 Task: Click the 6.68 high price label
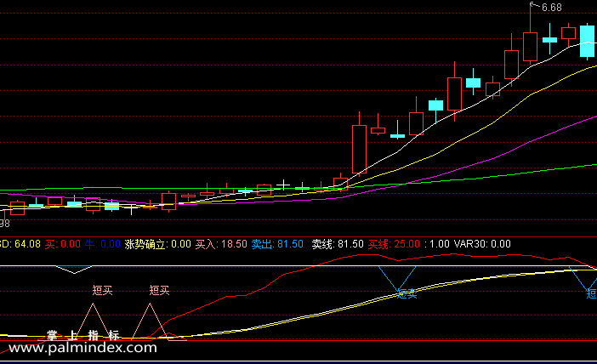click(551, 8)
